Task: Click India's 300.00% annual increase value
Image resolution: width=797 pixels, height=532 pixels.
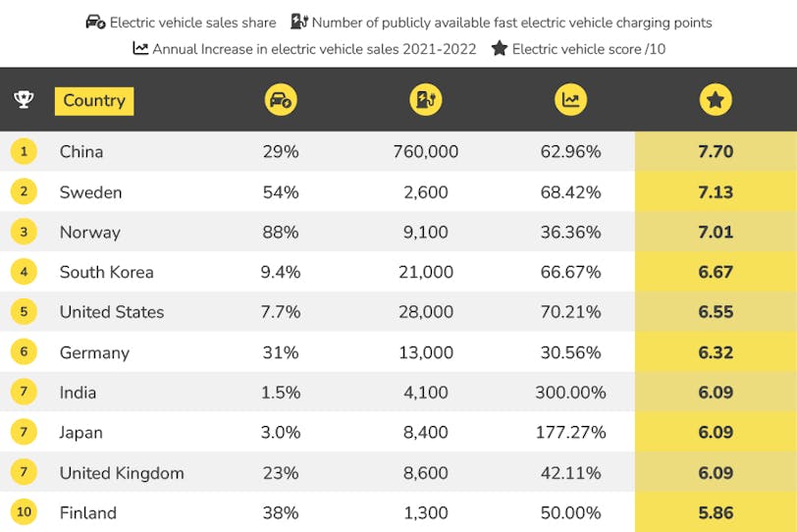Action: pos(570,393)
